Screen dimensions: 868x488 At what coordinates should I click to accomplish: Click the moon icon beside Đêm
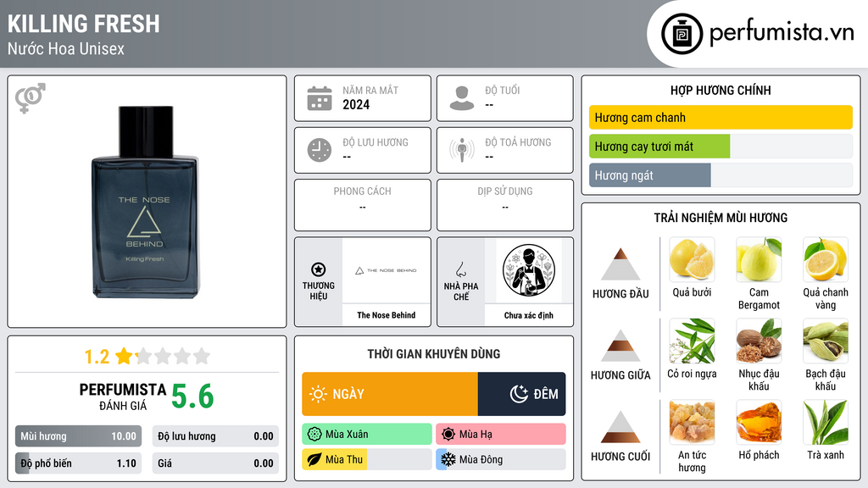(519, 394)
